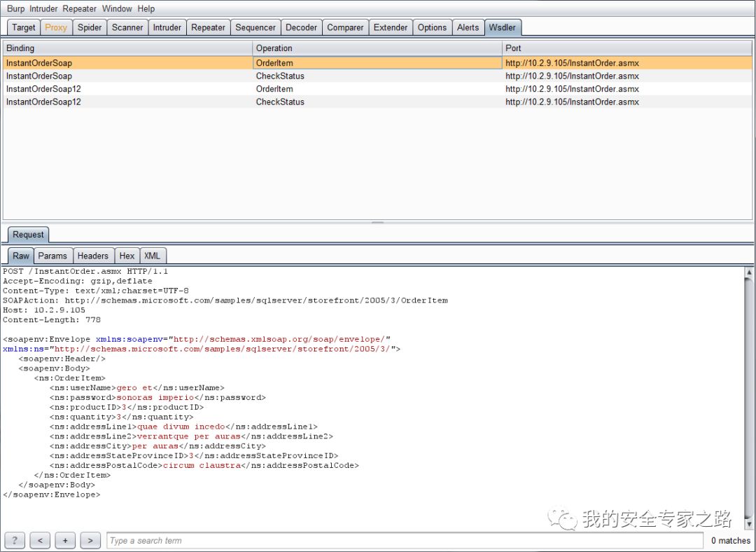This screenshot has height=552, width=756.
Task: Click the search help question mark button
Action: 15,540
